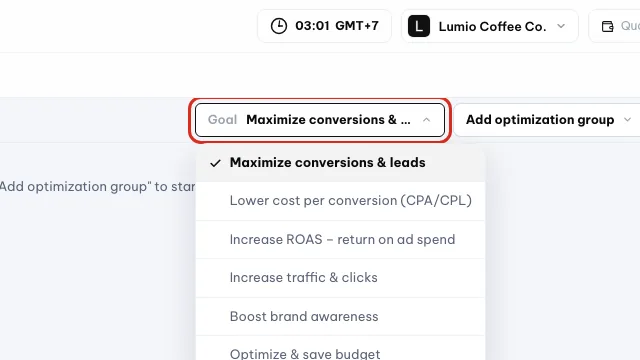This screenshot has height=360, width=640.
Task: Select Maximize conversions & leads option
Action: tap(340, 163)
